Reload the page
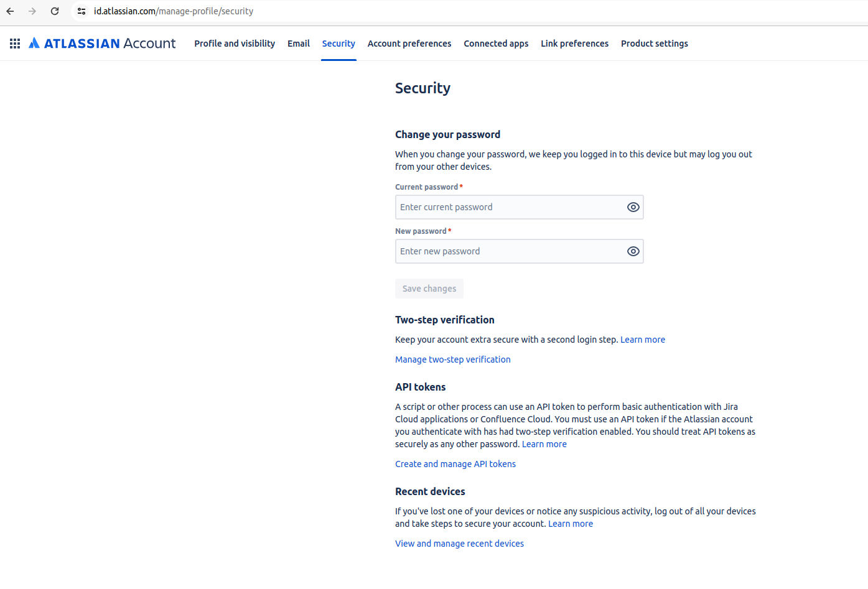The image size is (868, 589). [55, 11]
